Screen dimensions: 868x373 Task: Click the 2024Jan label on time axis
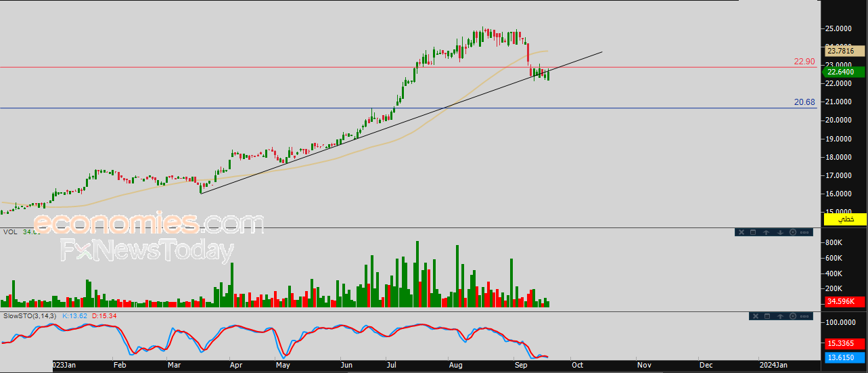774,364
